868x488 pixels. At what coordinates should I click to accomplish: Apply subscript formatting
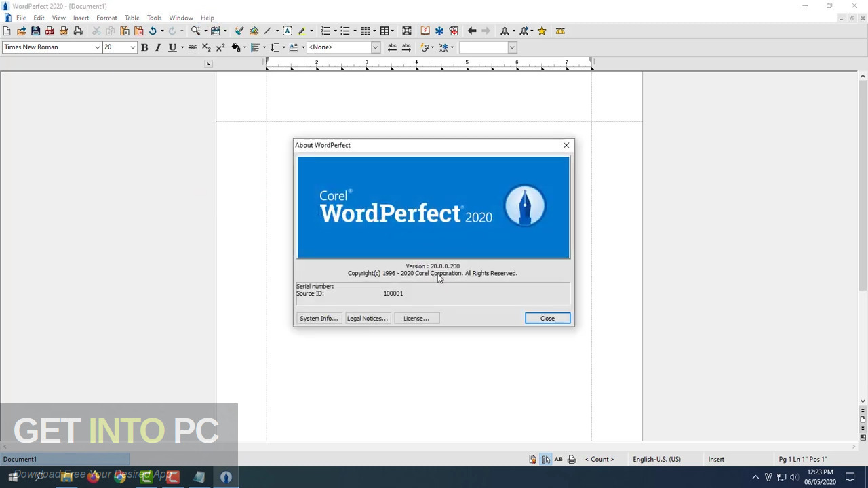(206, 47)
